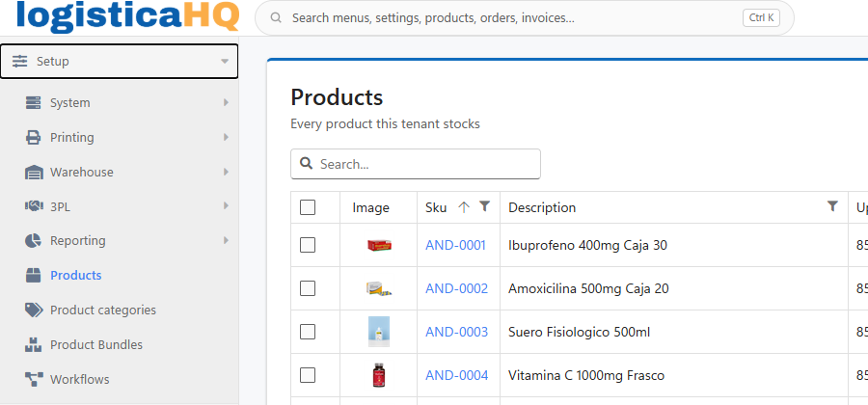The image size is (868, 405).
Task: Focus the global search bar
Action: 525,17
